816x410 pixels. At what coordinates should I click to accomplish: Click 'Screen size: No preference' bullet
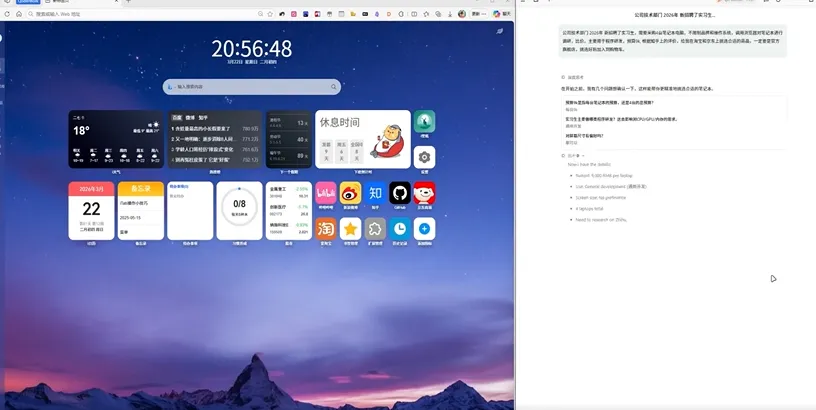coord(601,198)
